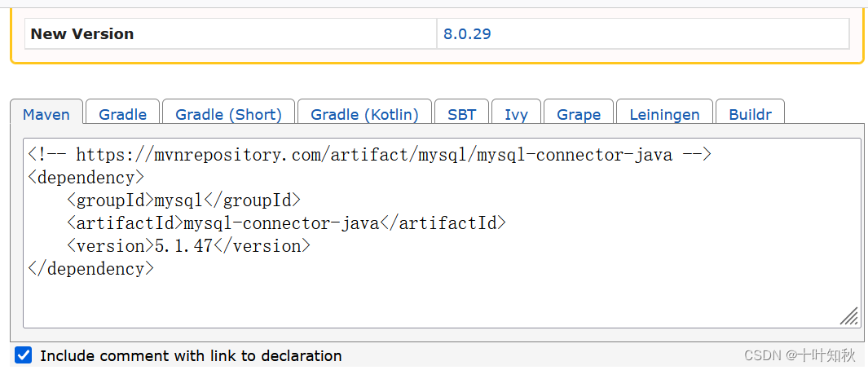This screenshot has height=370, width=868.
Task: Click the mvnrepository URL comment line
Action: click(x=370, y=155)
